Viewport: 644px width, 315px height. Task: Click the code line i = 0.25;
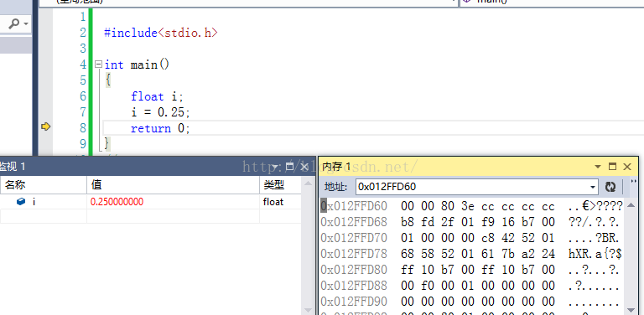(161, 112)
